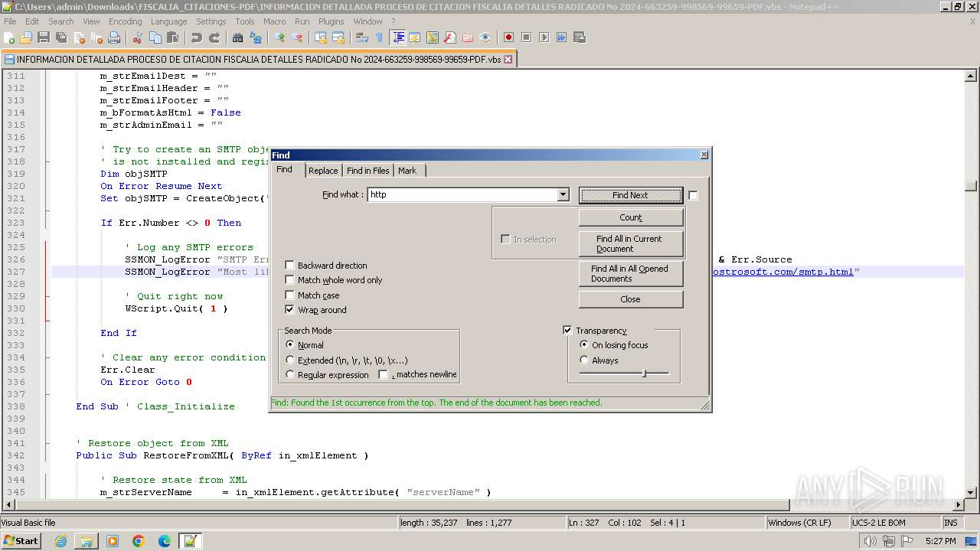The width and height of the screenshot is (980, 551).
Task: Toggle synchronized vertical scrolling icon
Action: point(320,37)
